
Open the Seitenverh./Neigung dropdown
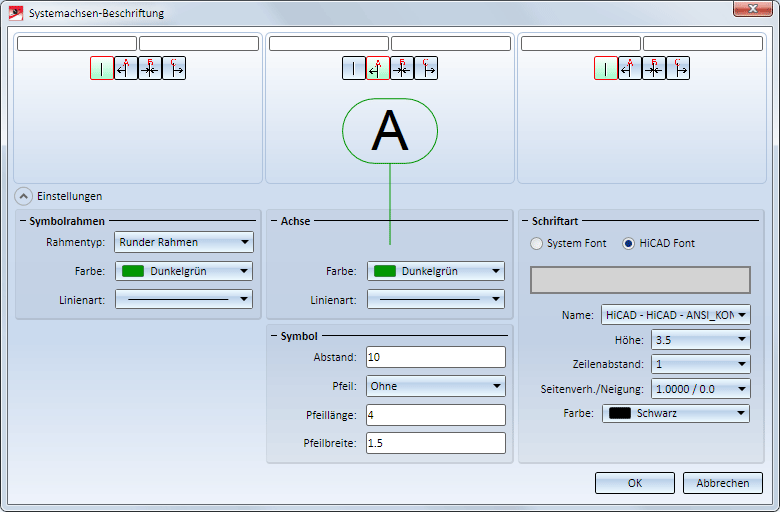pyautogui.click(x=701, y=389)
